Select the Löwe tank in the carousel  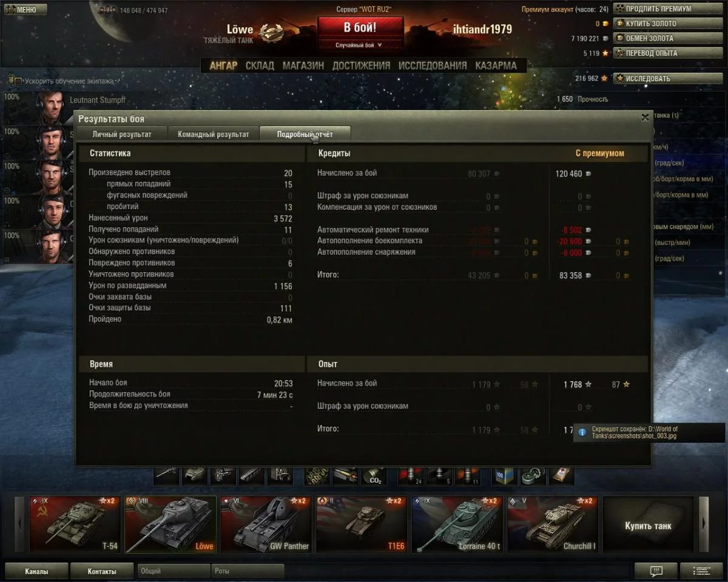(170, 524)
